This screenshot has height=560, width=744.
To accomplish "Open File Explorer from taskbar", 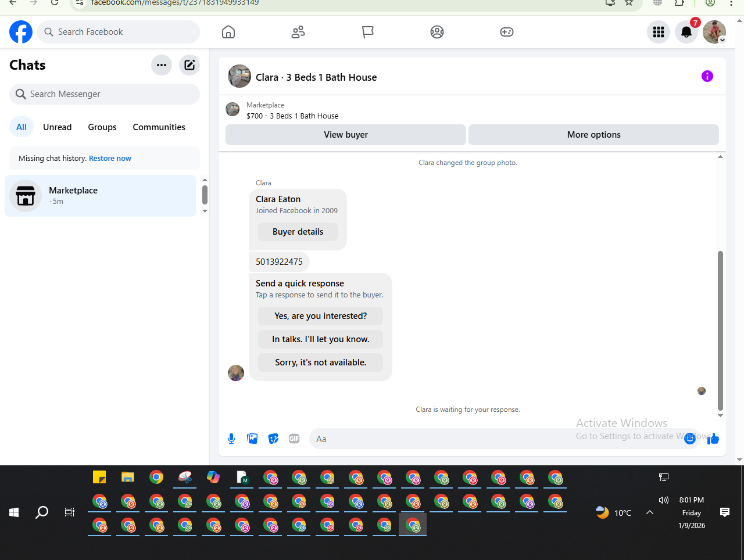I will (128, 478).
